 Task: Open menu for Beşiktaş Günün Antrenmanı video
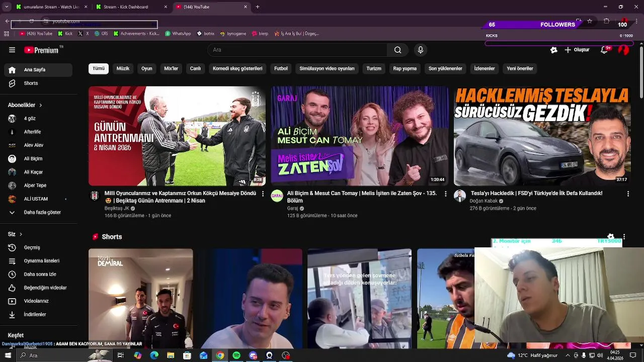point(263,194)
